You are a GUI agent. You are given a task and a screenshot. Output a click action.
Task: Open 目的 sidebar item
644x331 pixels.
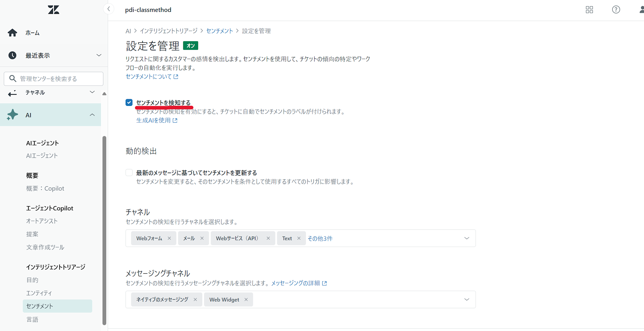tap(32, 280)
